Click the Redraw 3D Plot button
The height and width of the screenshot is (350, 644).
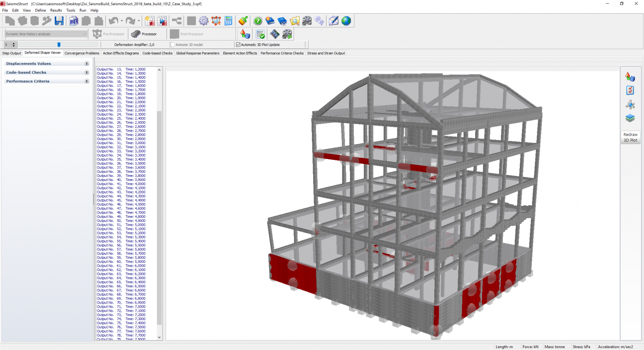[630, 137]
